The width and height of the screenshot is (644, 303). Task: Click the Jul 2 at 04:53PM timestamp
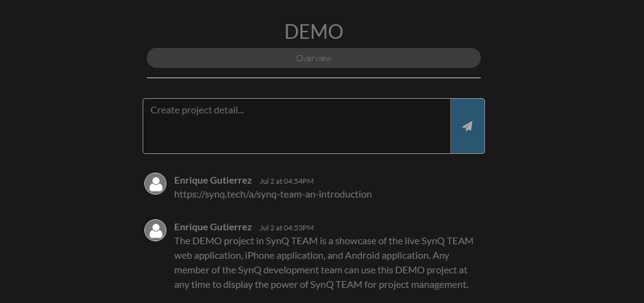click(286, 228)
